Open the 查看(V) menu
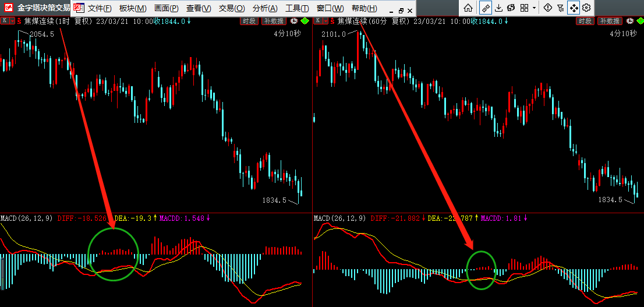644x307 pixels. 199,9
